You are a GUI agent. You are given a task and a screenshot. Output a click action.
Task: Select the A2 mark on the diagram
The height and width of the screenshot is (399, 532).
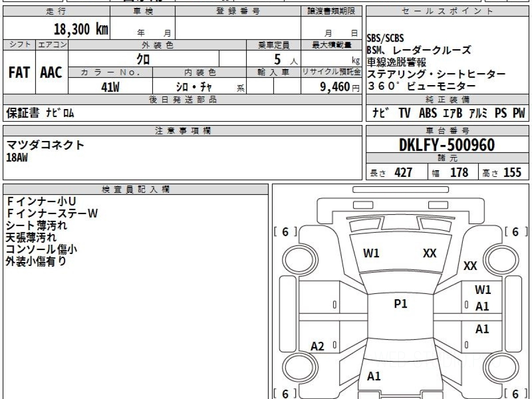coord(317,347)
